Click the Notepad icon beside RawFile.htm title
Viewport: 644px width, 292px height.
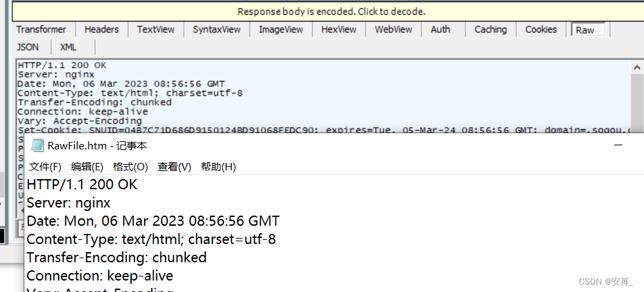tap(38, 145)
